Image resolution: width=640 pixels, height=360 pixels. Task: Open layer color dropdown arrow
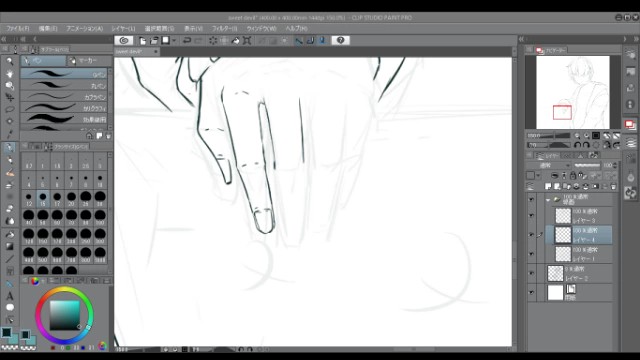538,176
